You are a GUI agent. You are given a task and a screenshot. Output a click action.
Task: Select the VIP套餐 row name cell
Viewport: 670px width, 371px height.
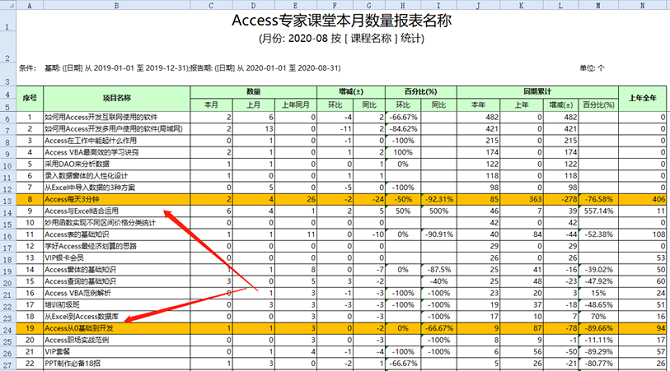117,352
